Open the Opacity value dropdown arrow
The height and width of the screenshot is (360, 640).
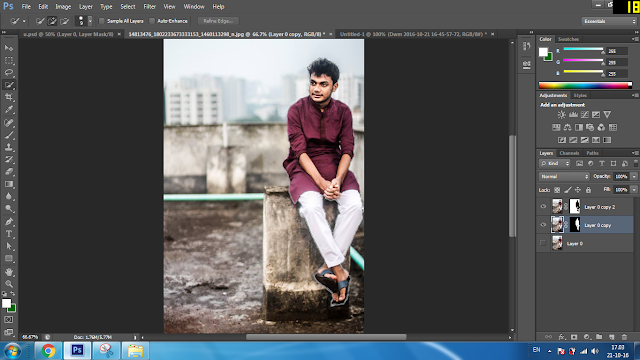(634, 176)
